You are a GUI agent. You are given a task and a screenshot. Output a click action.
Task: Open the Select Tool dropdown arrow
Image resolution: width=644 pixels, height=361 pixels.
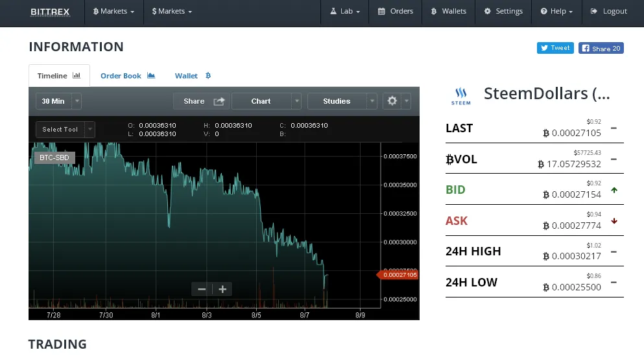(90, 129)
